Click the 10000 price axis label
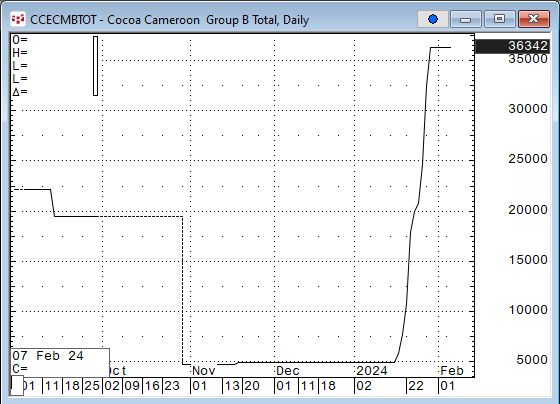This screenshot has height=404, width=560. point(528,310)
